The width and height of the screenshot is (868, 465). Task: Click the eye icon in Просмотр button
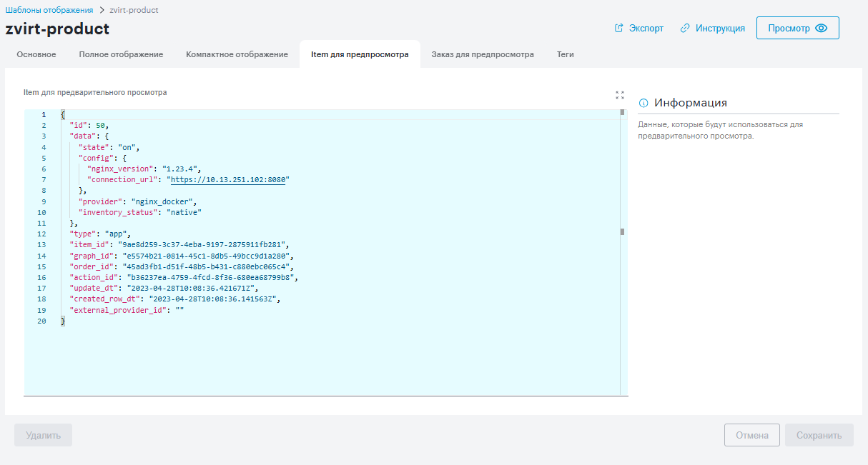pos(821,29)
